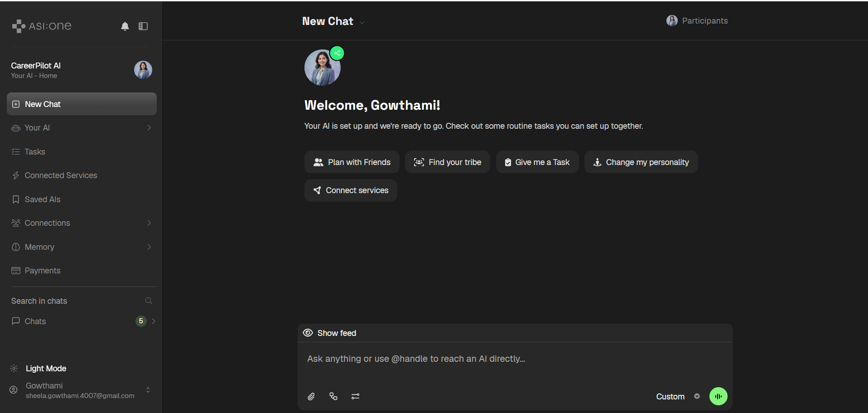Open the chat settings sliders icon
868x413 pixels.
pyautogui.click(x=356, y=397)
